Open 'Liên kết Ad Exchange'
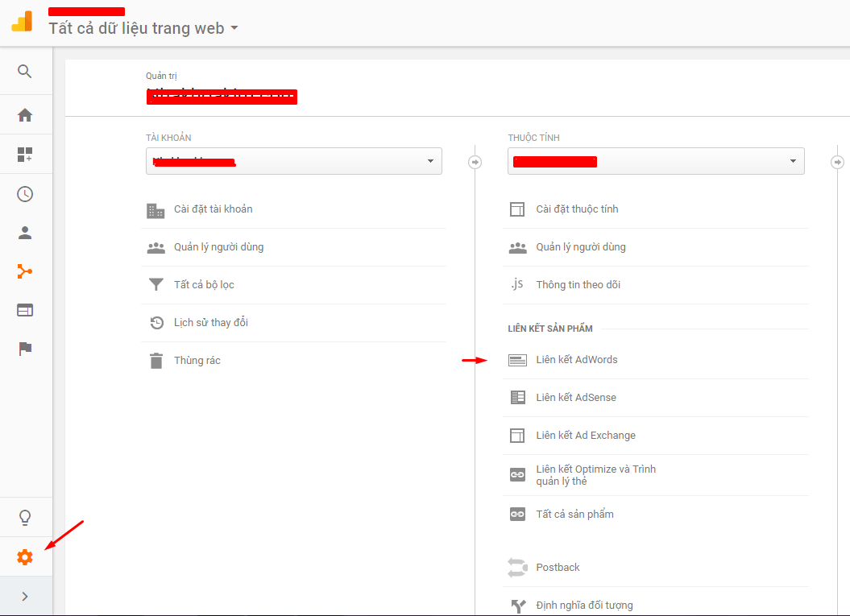Image resolution: width=850 pixels, height=616 pixels. coord(586,436)
